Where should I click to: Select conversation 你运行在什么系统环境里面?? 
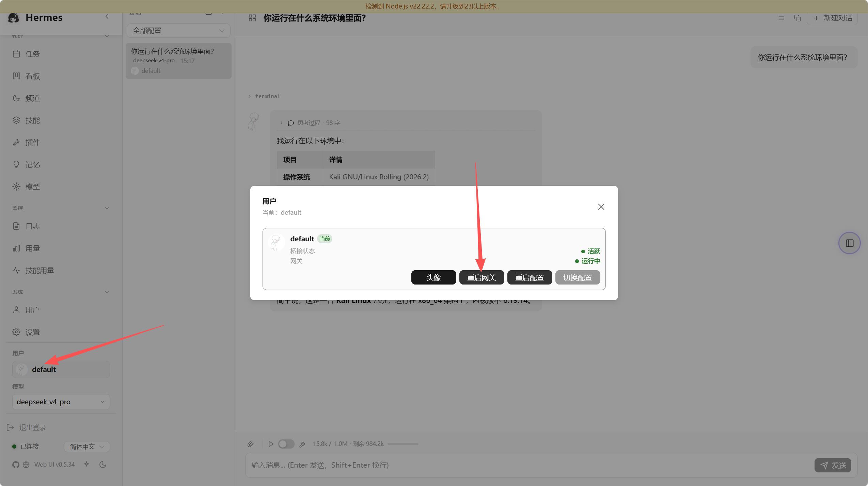pos(178,61)
